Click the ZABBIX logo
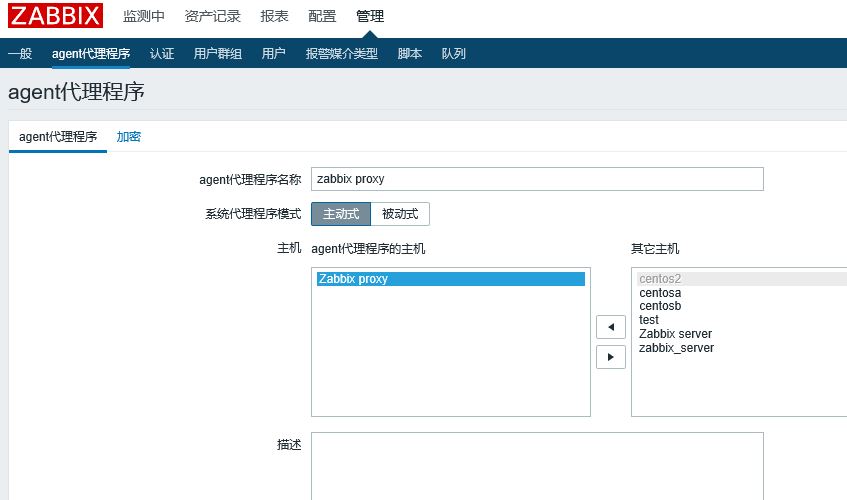The height and width of the screenshot is (500, 847). tap(55, 15)
